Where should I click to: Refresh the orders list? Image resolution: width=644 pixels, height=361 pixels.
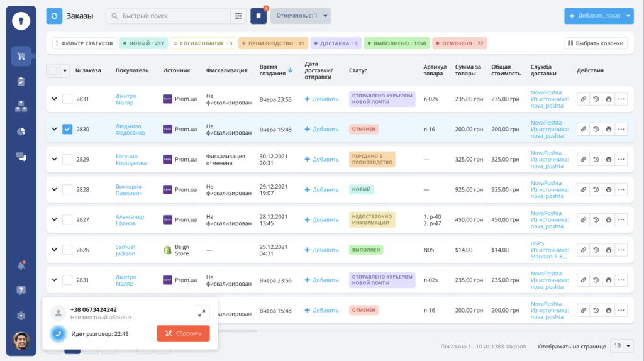54,16
